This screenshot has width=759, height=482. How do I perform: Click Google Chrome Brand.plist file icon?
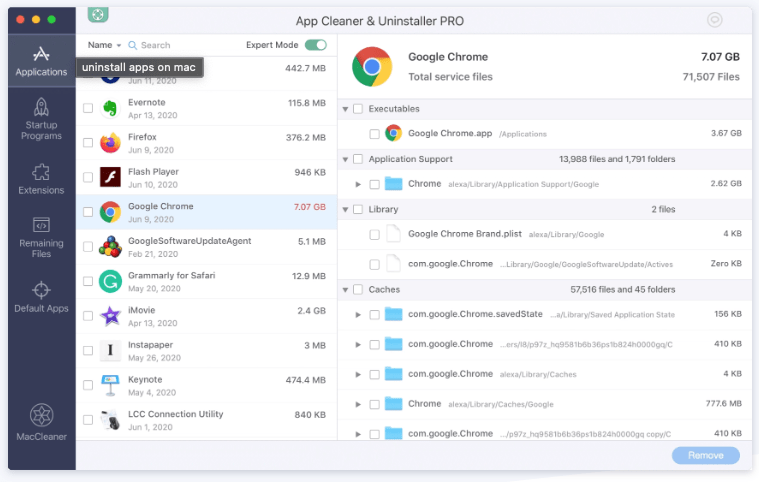click(x=393, y=234)
